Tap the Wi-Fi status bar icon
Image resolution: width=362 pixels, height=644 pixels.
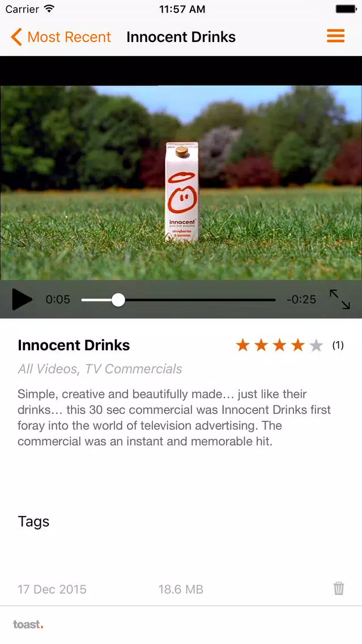click(x=49, y=9)
